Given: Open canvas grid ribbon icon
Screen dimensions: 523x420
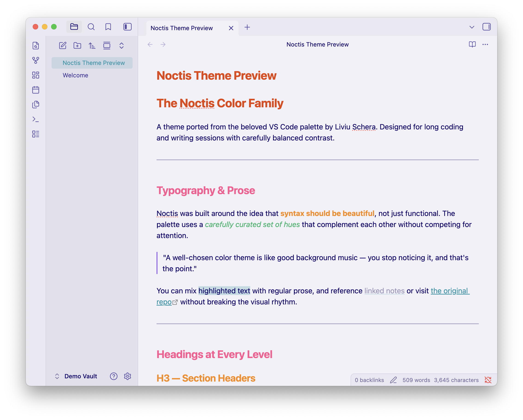Looking at the screenshot, I should click(36, 75).
